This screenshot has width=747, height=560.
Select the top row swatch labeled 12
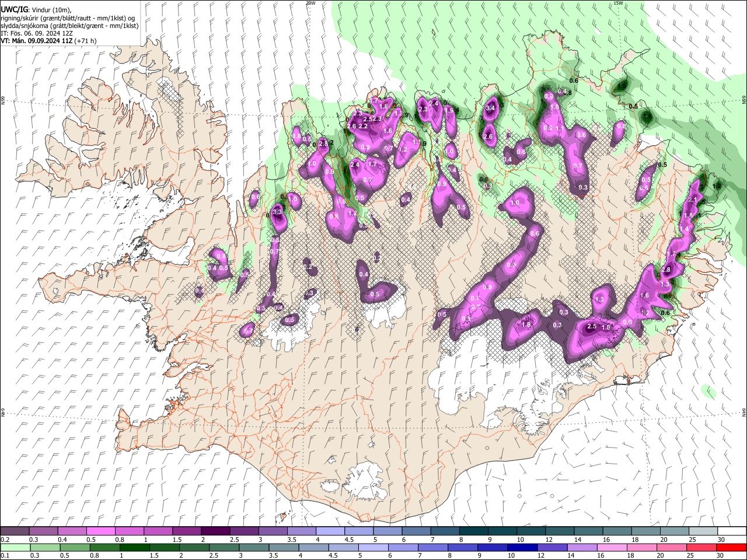click(560, 531)
